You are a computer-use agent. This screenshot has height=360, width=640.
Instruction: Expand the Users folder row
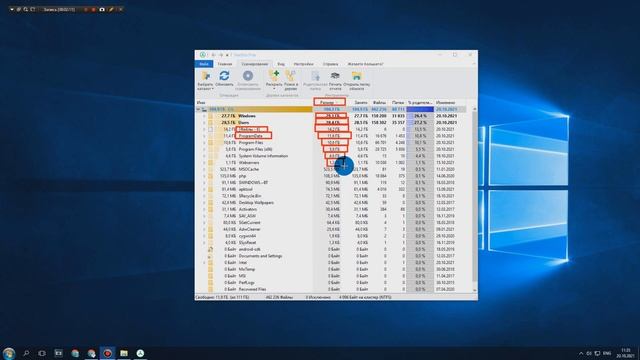tap(204, 122)
